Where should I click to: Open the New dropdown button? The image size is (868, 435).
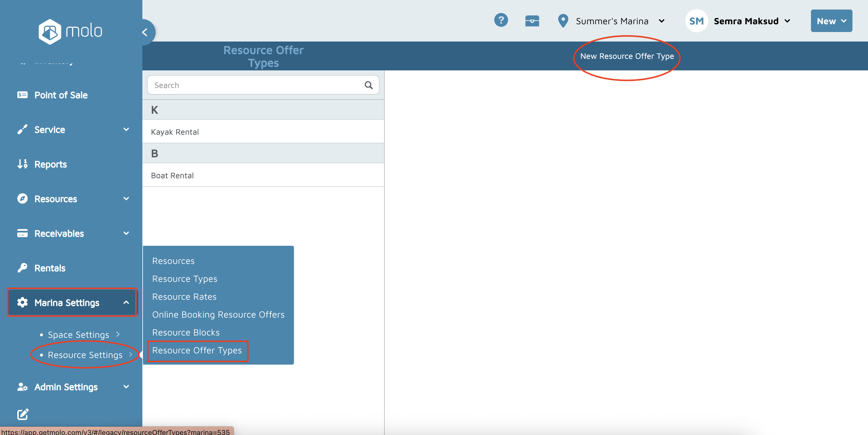[x=831, y=21]
